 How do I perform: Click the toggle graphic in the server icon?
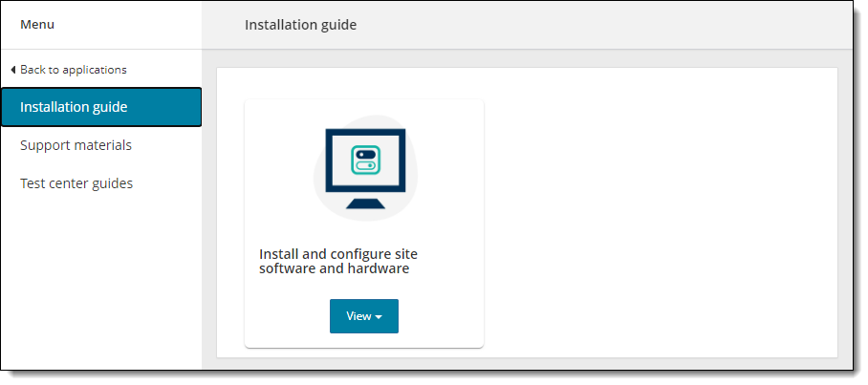[x=365, y=166]
